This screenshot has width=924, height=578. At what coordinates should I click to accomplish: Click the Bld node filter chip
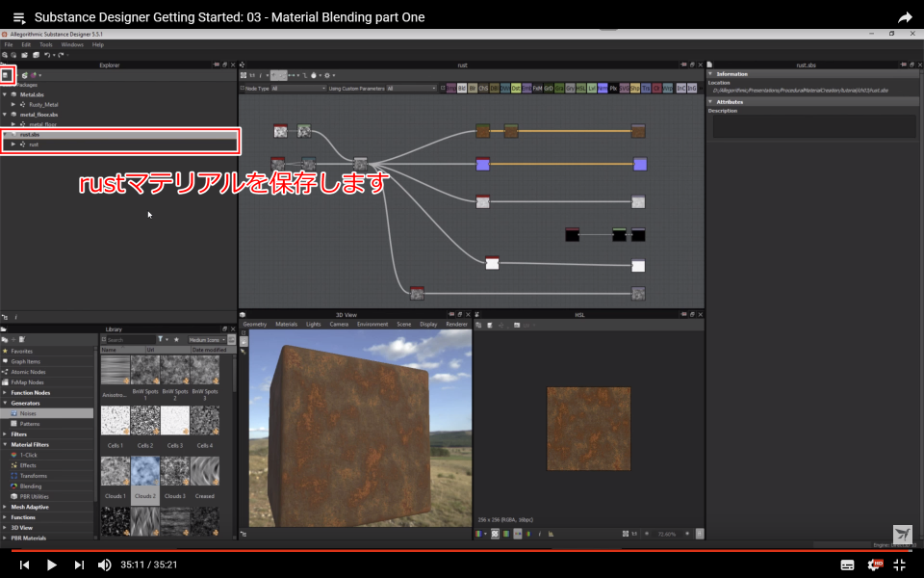coord(462,89)
